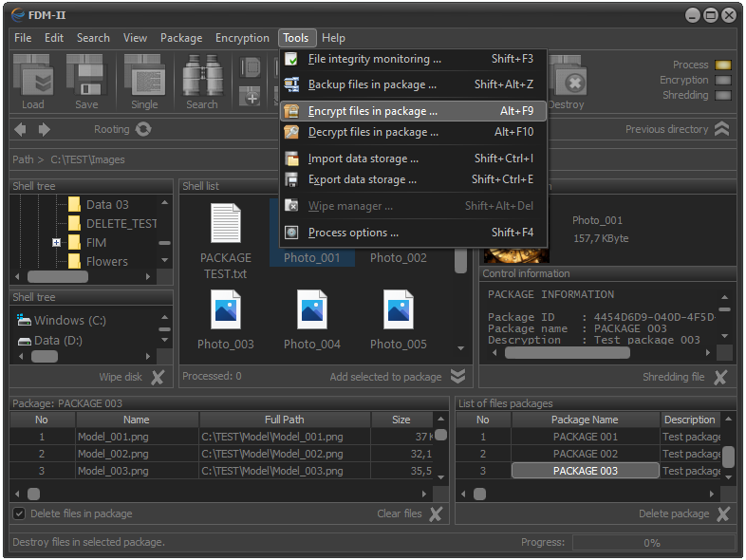Toggle Delete files in package checkbox
Viewport: 746px width, 560px height.
point(19,513)
